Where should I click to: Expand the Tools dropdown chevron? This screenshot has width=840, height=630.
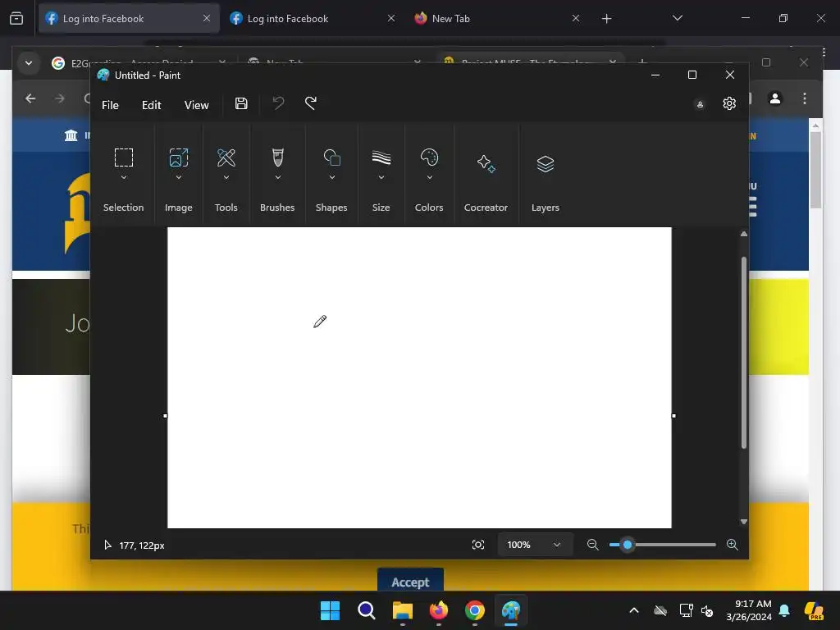[226, 177]
